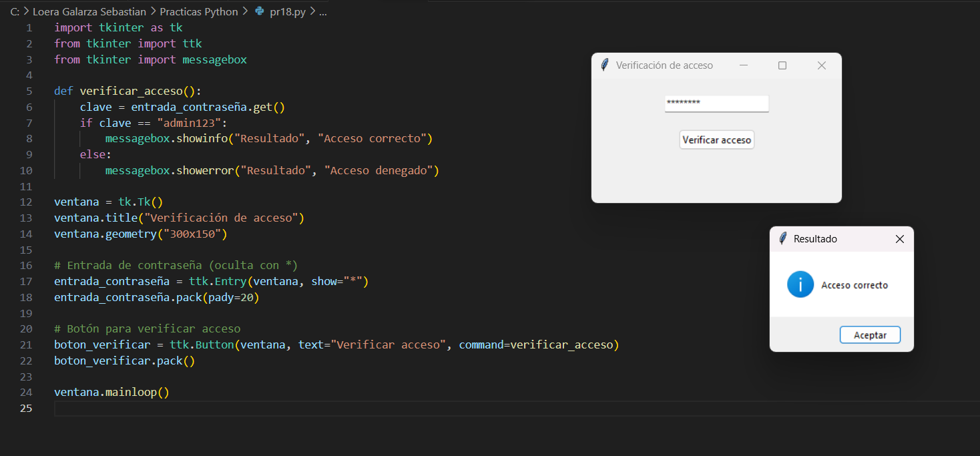Click the Verificar acceso button
The height and width of the screenshot is (456, 980).
pyautogui.click(x=716, y=140)
